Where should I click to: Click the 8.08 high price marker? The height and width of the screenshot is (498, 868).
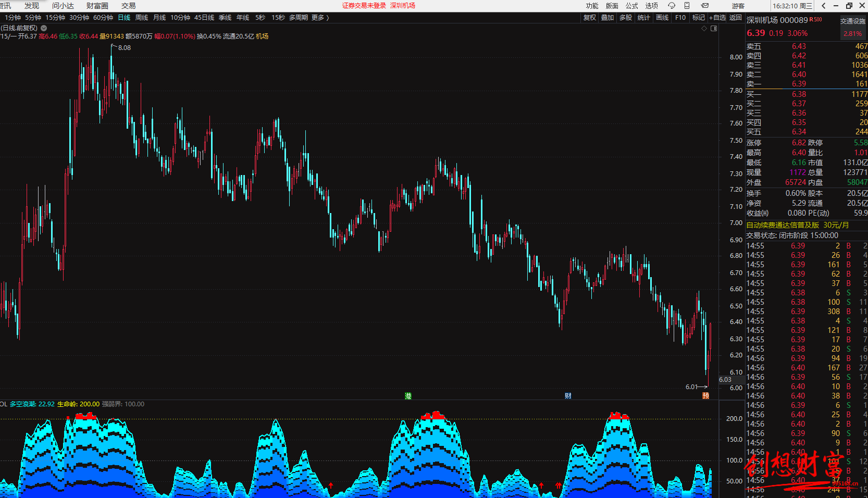(x=125, y=48)
